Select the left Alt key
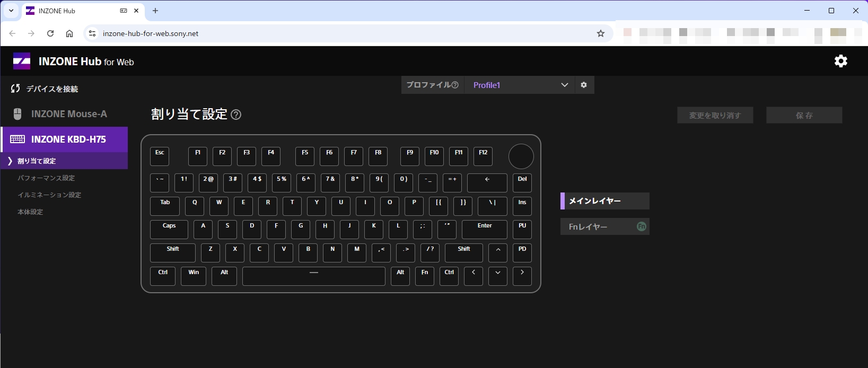The image size is (868, 368). (224, 276)
